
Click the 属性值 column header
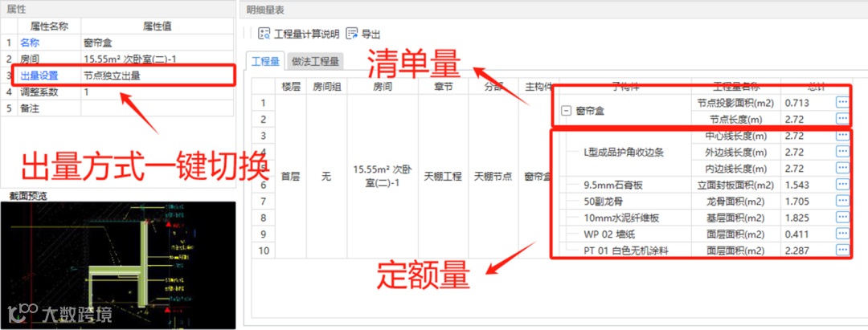coord(158,26)
